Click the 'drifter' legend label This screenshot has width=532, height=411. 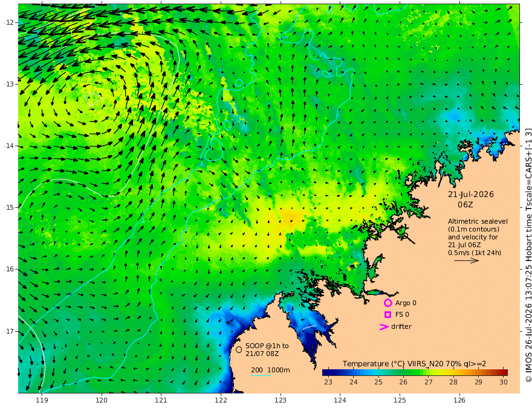click(x=401, y=326)
